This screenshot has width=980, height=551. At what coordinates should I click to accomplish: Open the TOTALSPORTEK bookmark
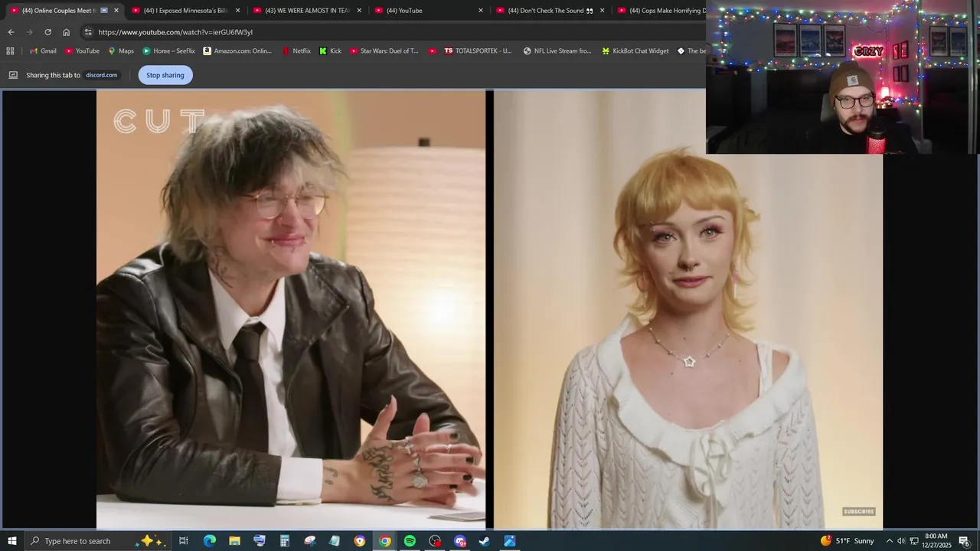point(478,51)
